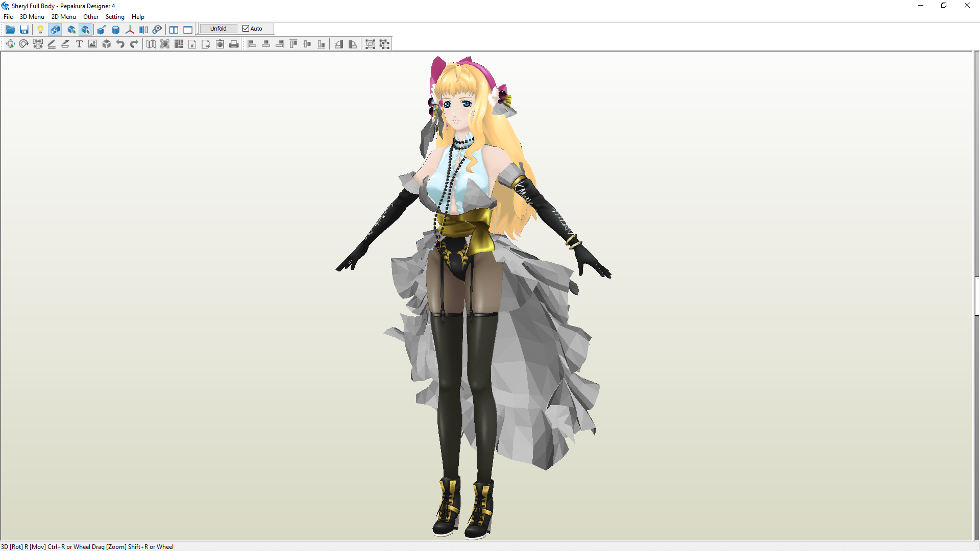Viewport: 980px width, 551px height.
Task: Select the rotate part tool icon
Action: tap(24, 44)
